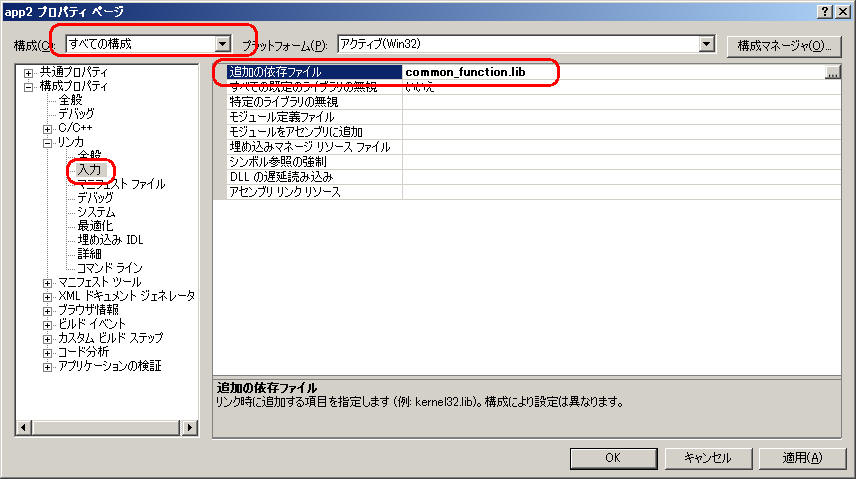This screenshot has height=479, width=856.
Task: Click the ellipsis browse button for 追加の依存ファイル
Action: 832,73
